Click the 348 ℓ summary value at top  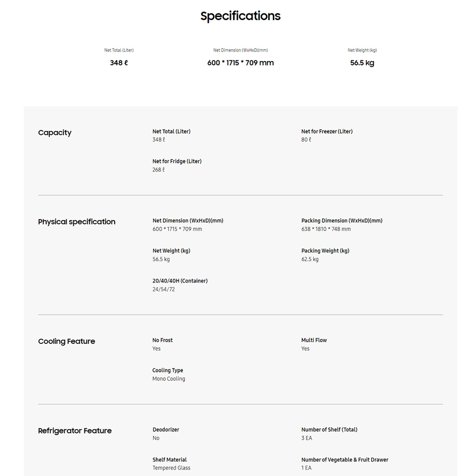pos(119,63)
